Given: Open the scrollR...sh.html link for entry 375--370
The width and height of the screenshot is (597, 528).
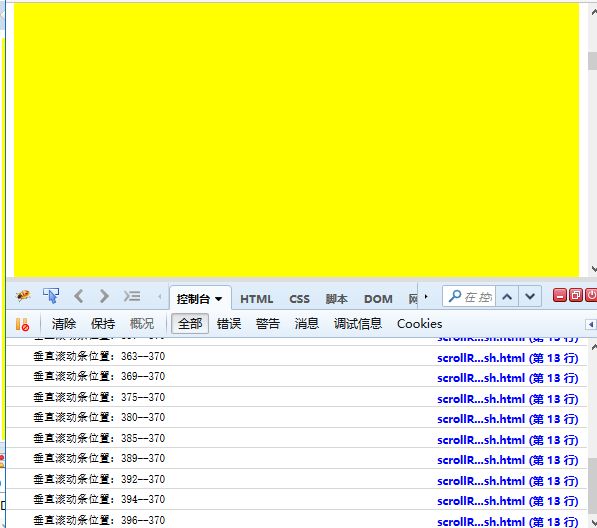Looking at the screenshot, I should point(508,399).
